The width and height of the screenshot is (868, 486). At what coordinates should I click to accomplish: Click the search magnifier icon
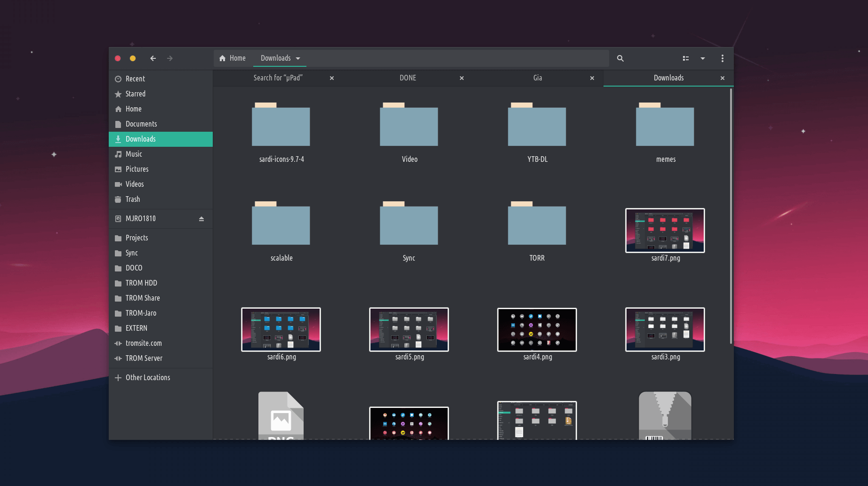[x=620, y=58]
